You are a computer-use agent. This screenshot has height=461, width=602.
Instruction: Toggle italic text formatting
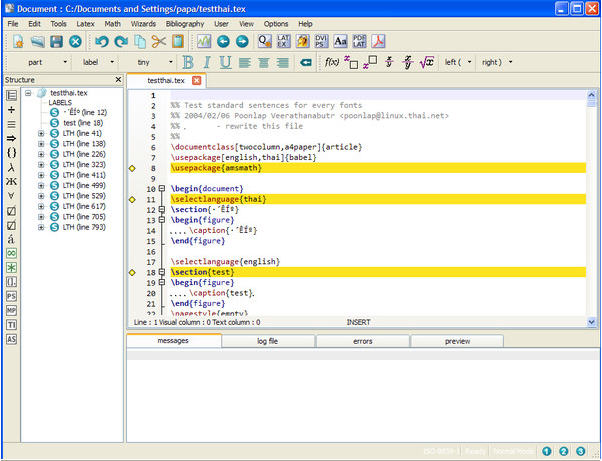coord(207,62)
